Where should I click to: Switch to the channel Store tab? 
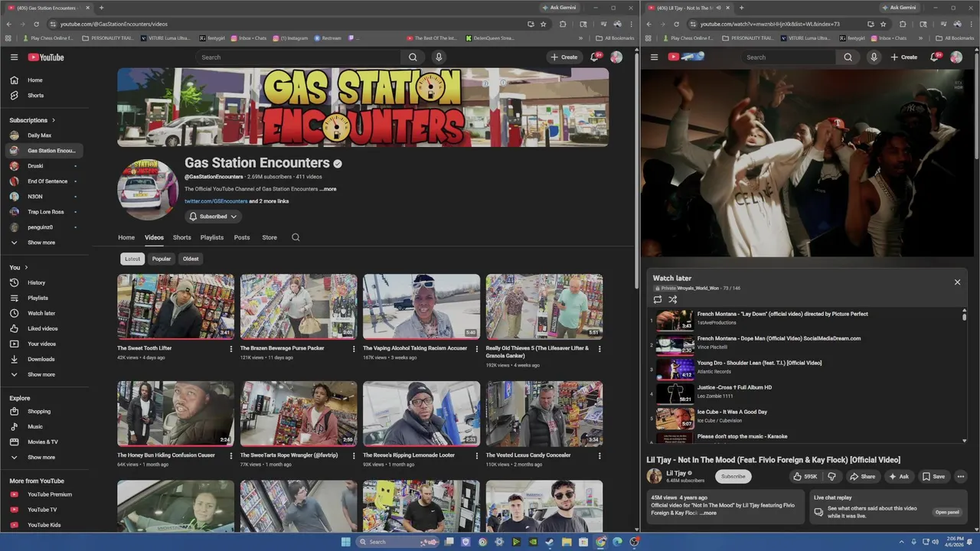coord(269,237)
